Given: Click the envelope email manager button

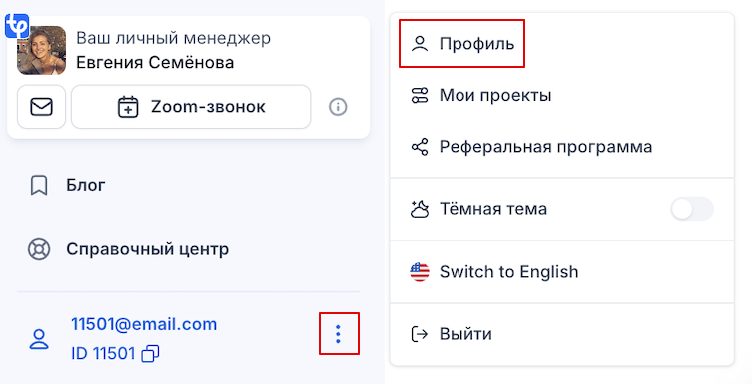Looking at the screenshot, I should point(41,107).
